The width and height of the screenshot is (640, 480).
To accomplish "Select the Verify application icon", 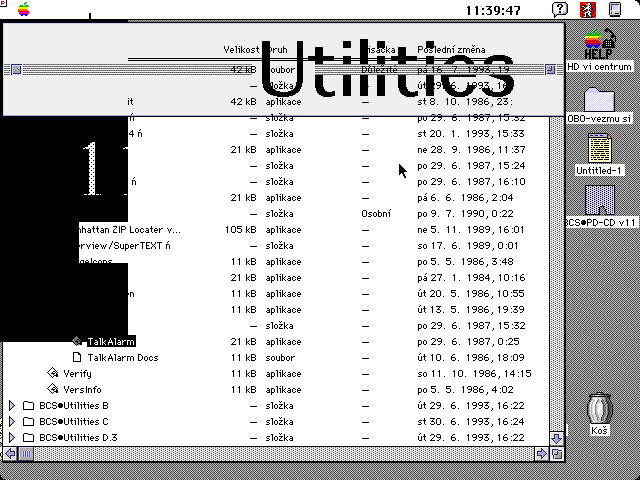I will pyautogui.click(x=54, y=373).
